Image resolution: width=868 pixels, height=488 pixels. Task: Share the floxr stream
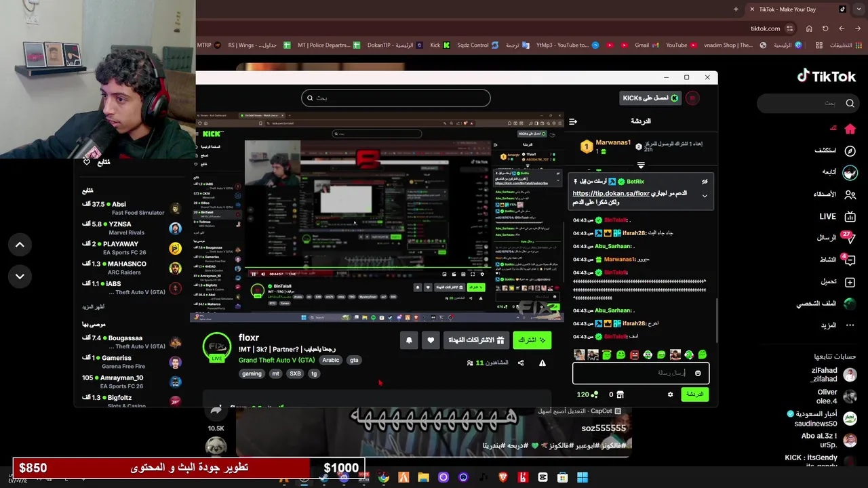coord(521,363)
